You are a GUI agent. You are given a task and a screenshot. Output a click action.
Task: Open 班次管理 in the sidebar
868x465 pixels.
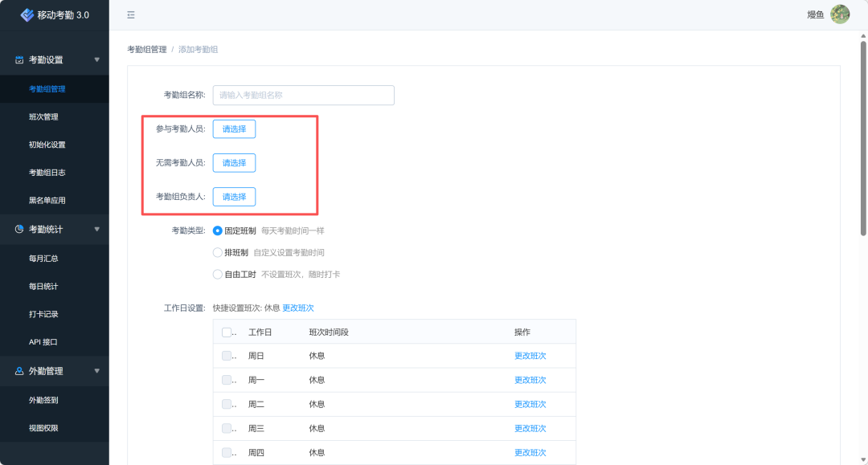(x=43, y=116)
